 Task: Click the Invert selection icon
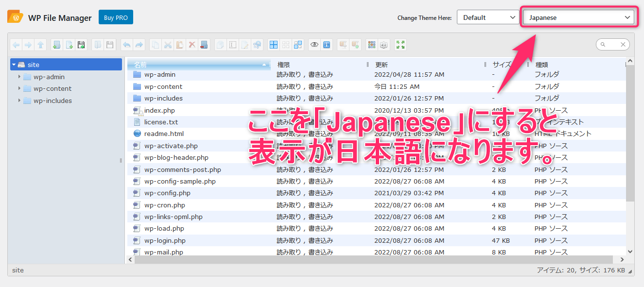(x=298, y=45)
